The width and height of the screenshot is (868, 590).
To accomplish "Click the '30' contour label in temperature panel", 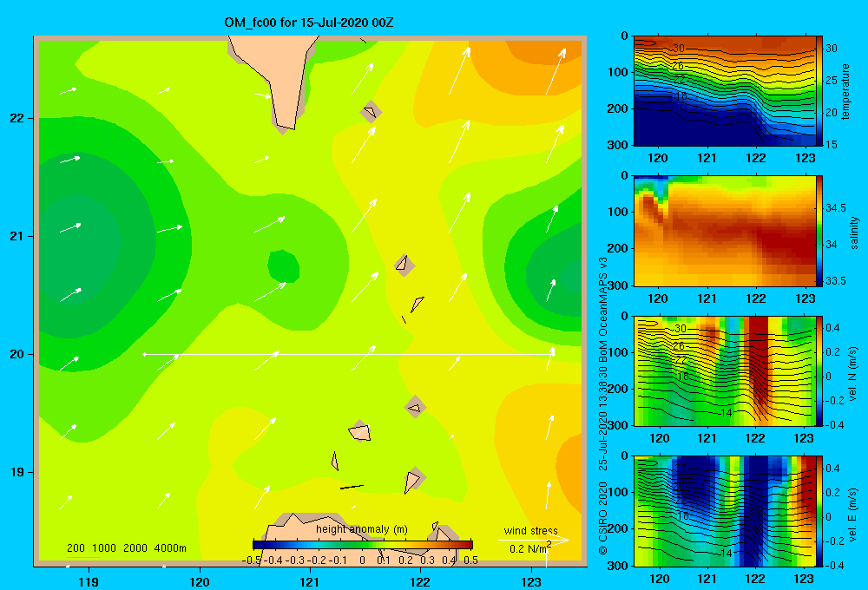I will [679, 49].
